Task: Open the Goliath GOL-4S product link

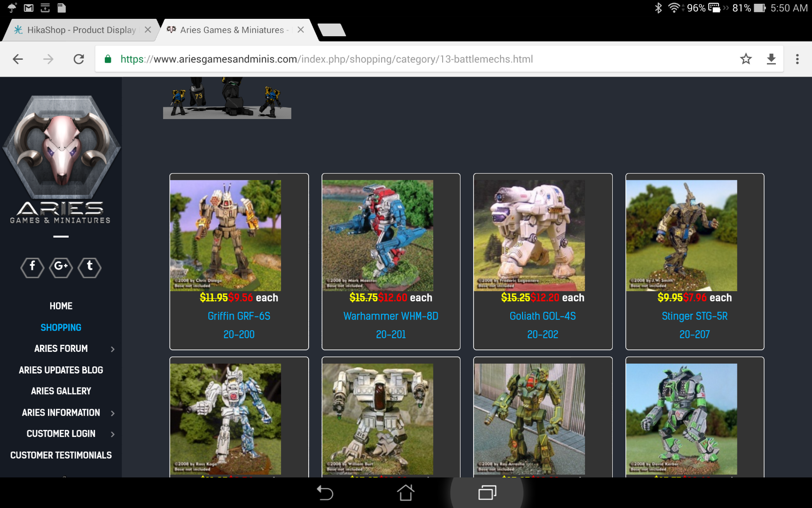Action: (x=543, y=316)
